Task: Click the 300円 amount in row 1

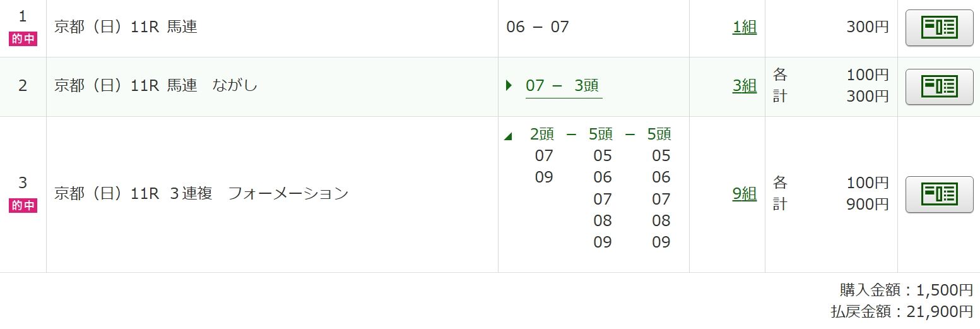Action: [868, 27]
